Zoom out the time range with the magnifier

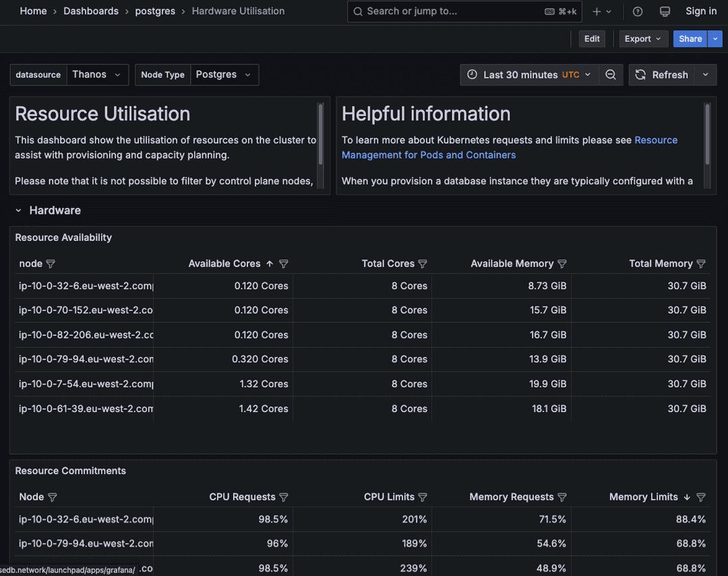click(x=611, y=74)
